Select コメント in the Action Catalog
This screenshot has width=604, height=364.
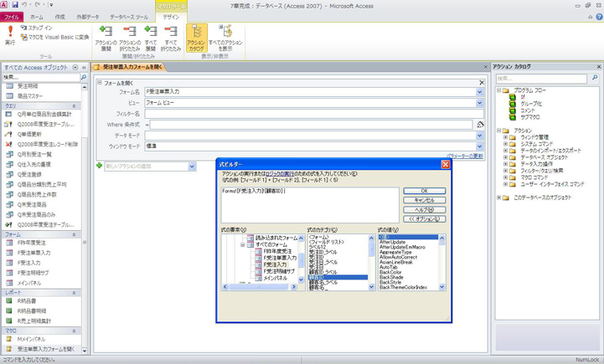tap(528, 110)
